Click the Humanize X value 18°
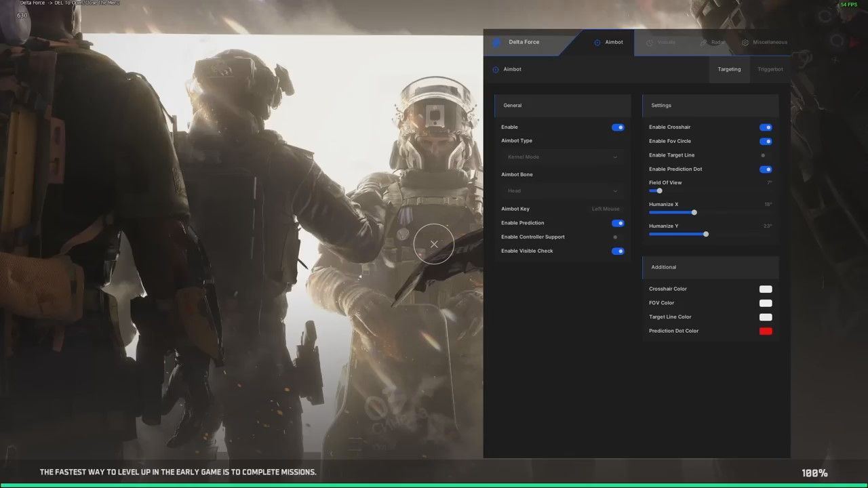Image resolution: width=868 pixels, height=488 pixels. pyautogui.click(x=768, y=205)
